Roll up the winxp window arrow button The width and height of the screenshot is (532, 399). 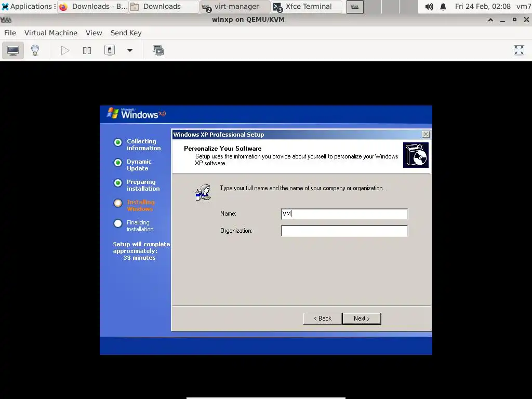[x=490, y=20]
